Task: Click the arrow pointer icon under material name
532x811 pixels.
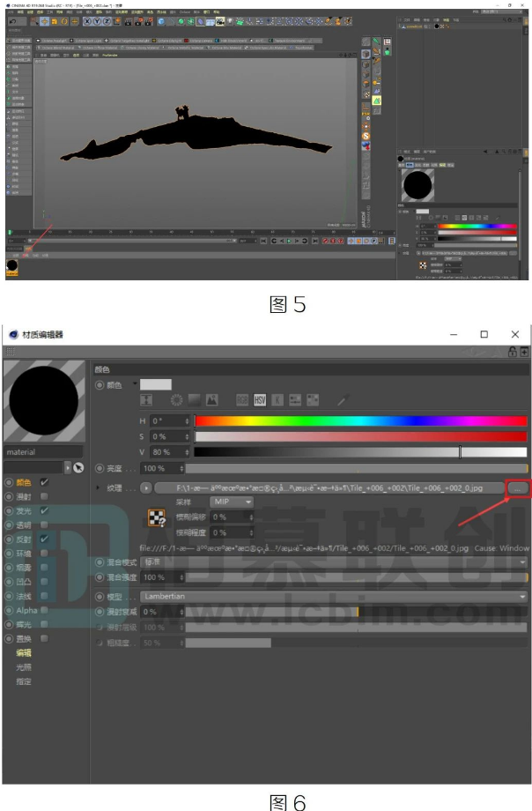Action: click(x=78, y=467)
